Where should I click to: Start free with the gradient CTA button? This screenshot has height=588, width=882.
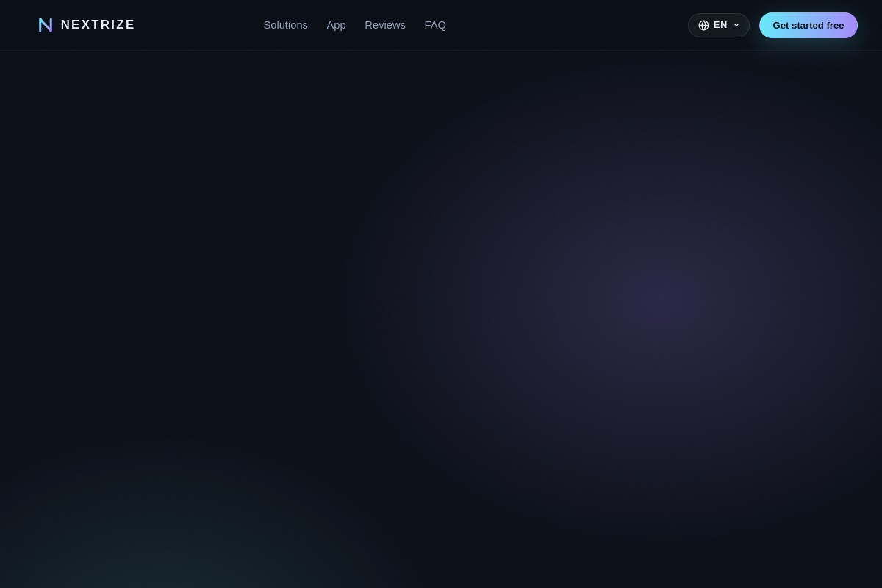pyautogui.click(x=808, y=25)
